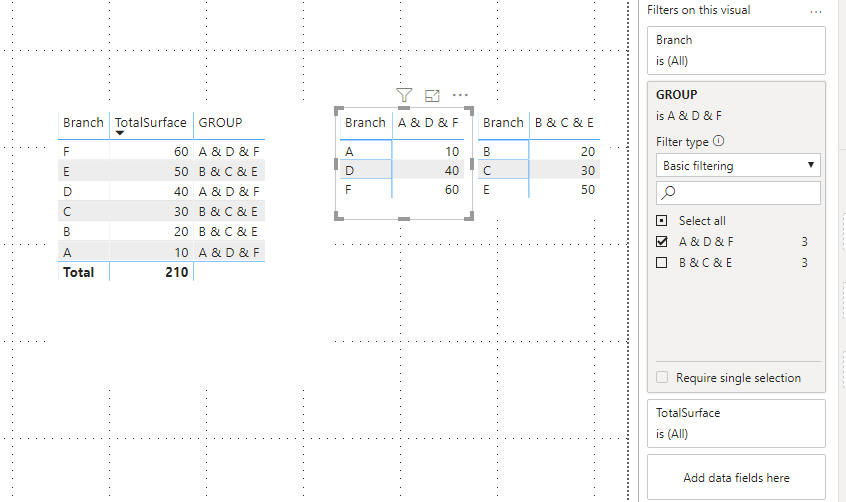Click the GROUP cell in row A

click(229, 252)
